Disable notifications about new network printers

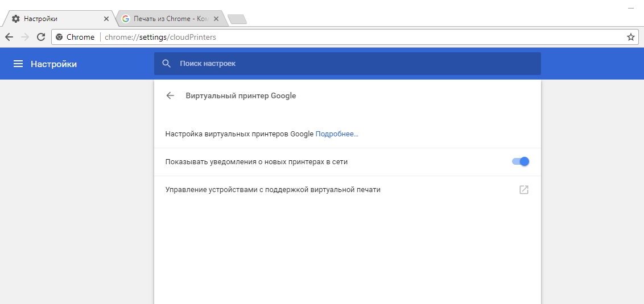coord(521,161)
